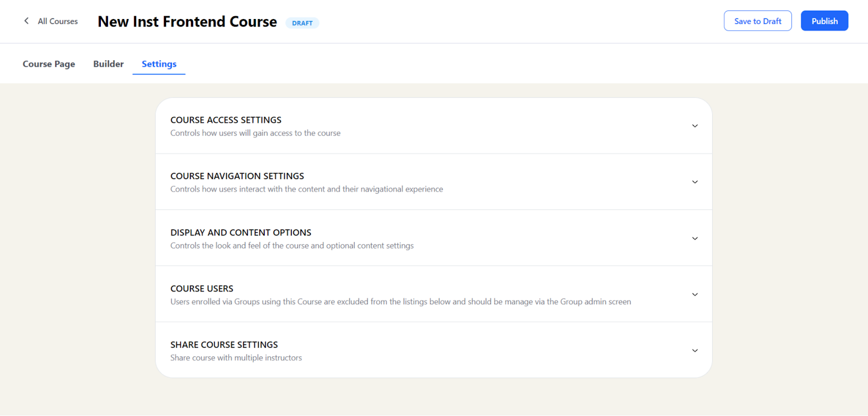
Task: Expand Share Course Settings chevron
Action: [694, 350]
